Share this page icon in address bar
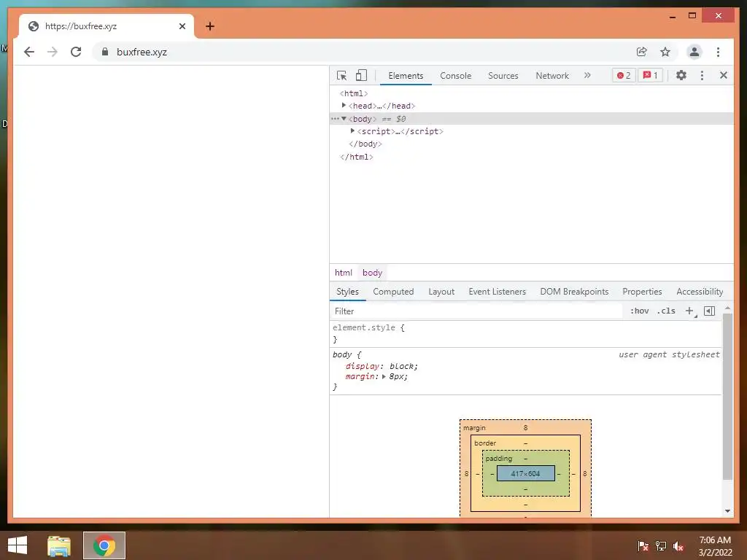 (x=642, y=52)
